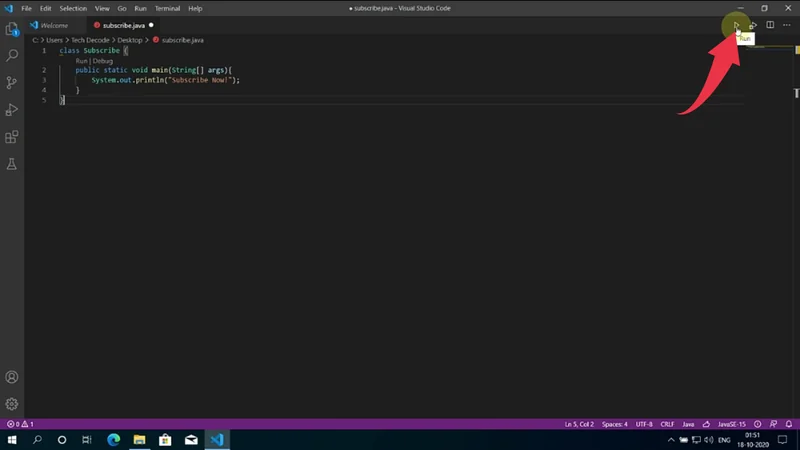Click the Desktop folder in the breadcrumb path
The image size is (800, 450).
tap(131, 40)
